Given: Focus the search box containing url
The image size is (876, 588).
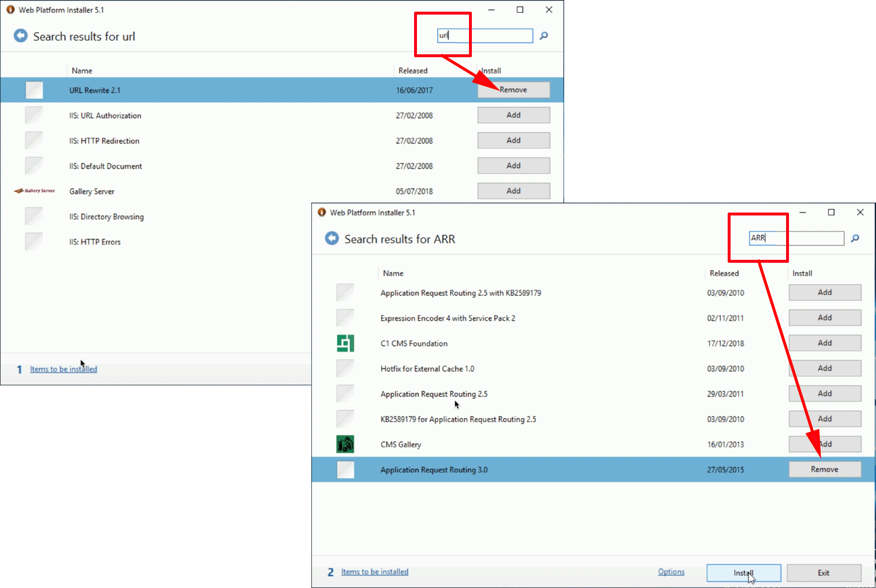Looking at the screenshot, I should [485, 36].
